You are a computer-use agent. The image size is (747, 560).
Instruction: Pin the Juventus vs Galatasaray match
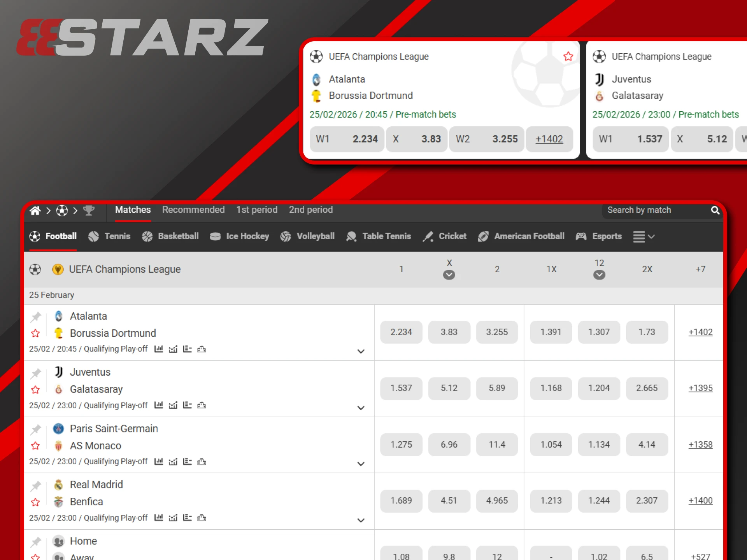36,373
